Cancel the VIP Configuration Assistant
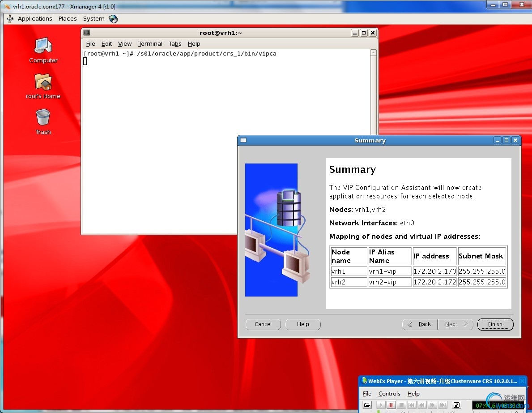 263,324
